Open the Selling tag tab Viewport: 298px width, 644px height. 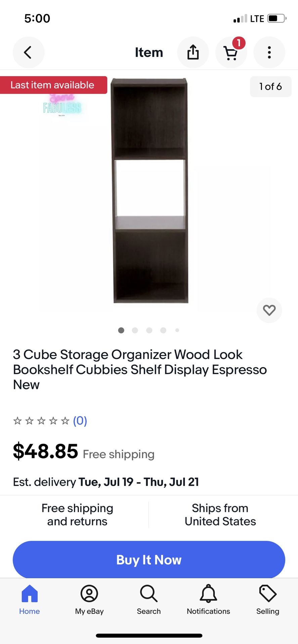(x=268, y=599)
